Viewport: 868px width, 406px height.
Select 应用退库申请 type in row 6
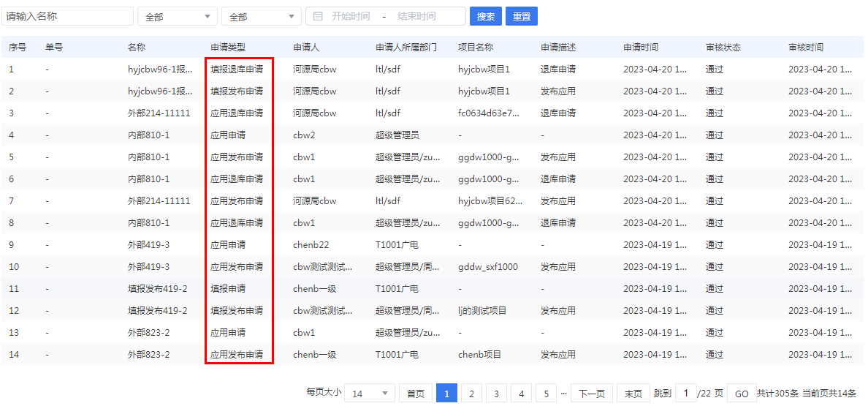237,179
